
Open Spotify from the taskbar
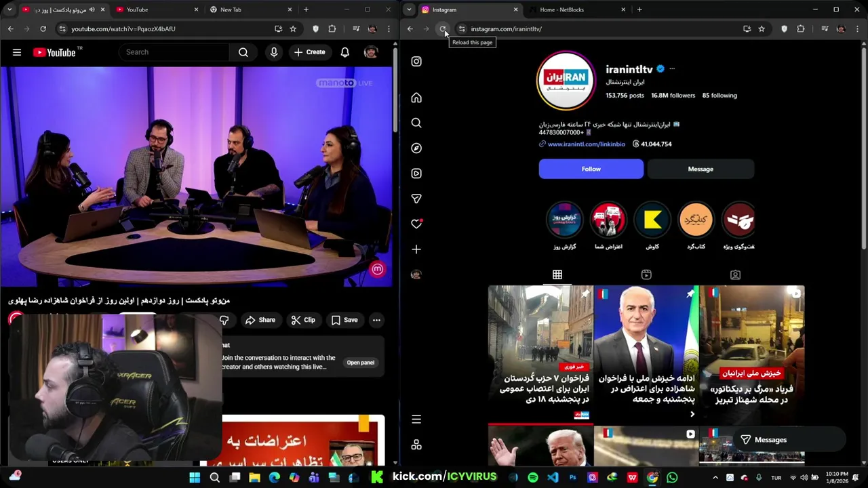[x=533, y=478]
